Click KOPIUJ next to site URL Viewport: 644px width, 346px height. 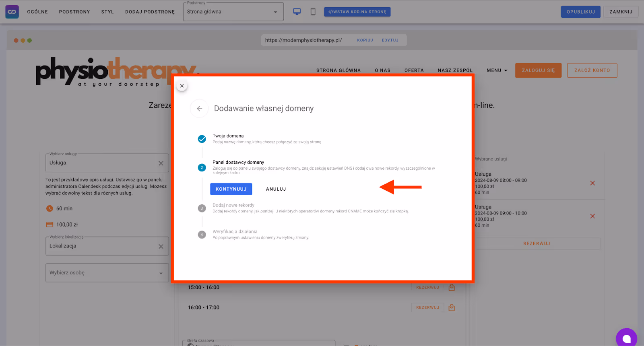coord(365,40)
